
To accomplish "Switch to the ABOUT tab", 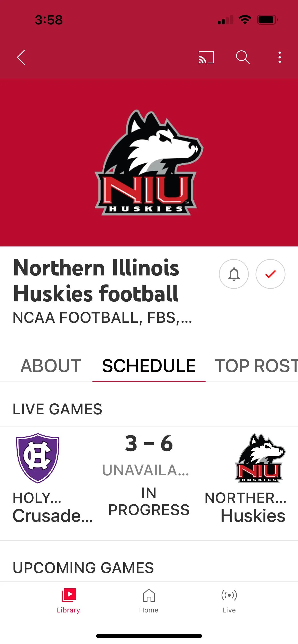I will point(51,366).
